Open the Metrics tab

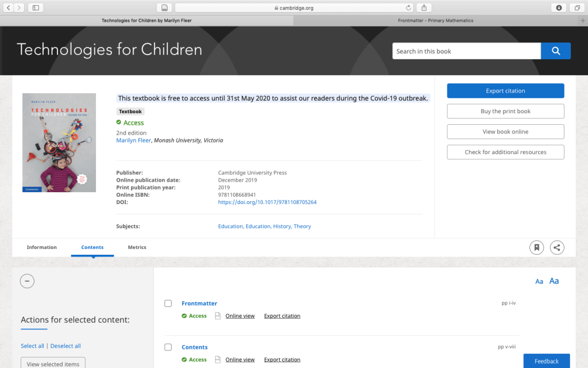[x=137, y=247]
